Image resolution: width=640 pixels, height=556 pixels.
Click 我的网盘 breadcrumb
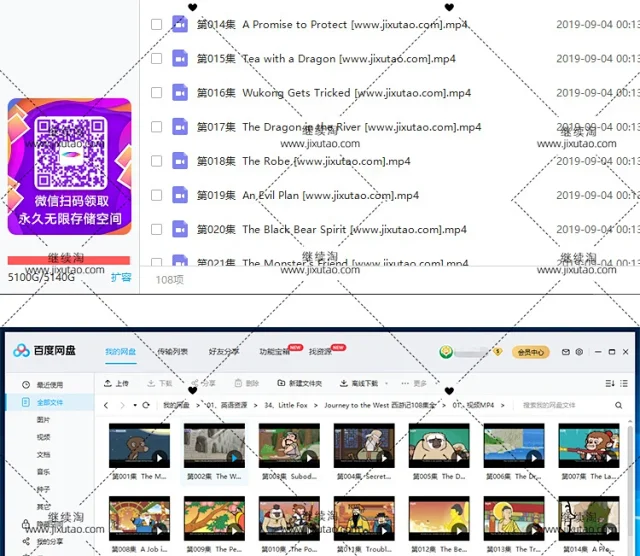(x=176, y=405)
